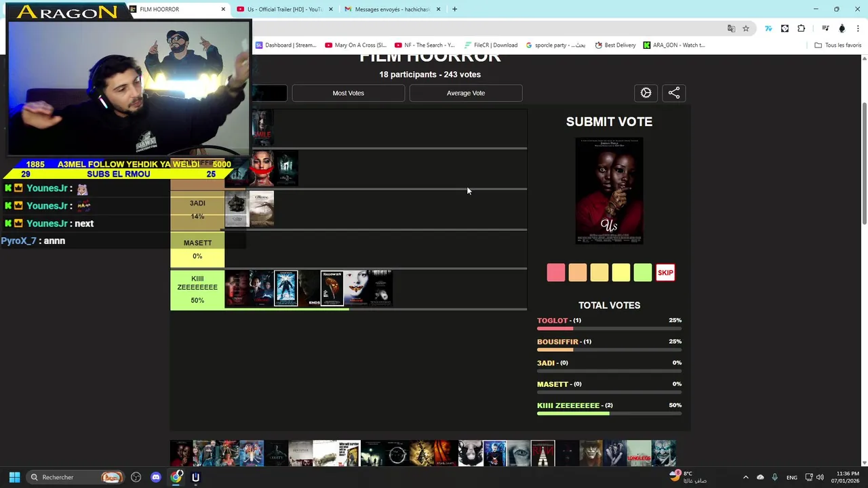Switch to Most Votes view
The height and width of the screenshot is (488, 868).
[x=349, y=93]
